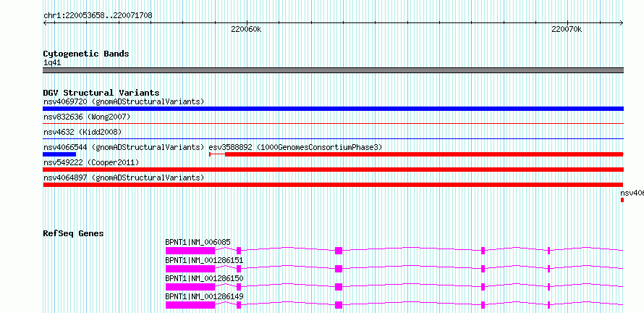Screen dimensions: 644x313
Task: Click the BPNT1|NM_006085 transcript label
Action: coord(198,242)
